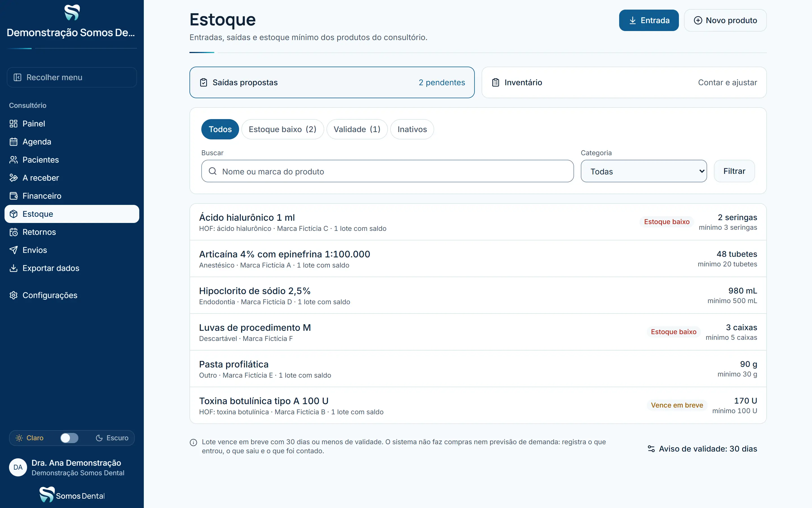Click the sliders icon by Aviso de validade

click(651, 449)
